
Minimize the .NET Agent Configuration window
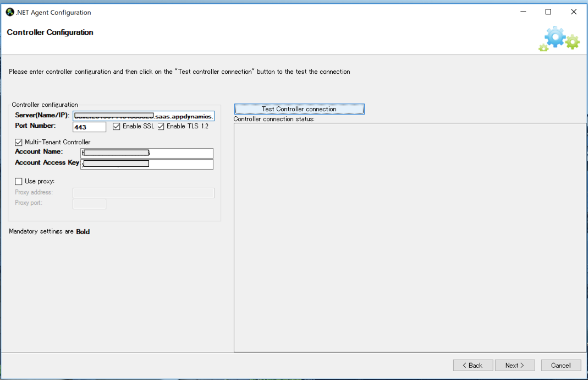pyautogui.click(x=523, y=12)
